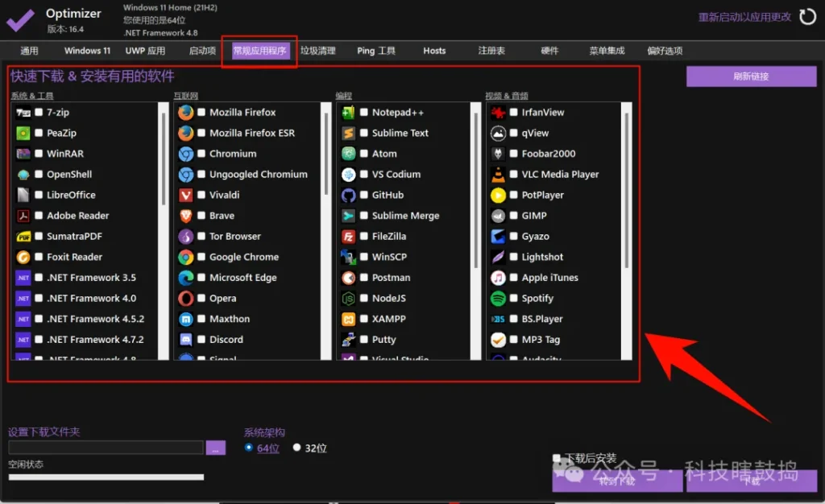Enable the Putty checkbox
The height and width of the screenshot is (504, 825).
coord(364,340)
